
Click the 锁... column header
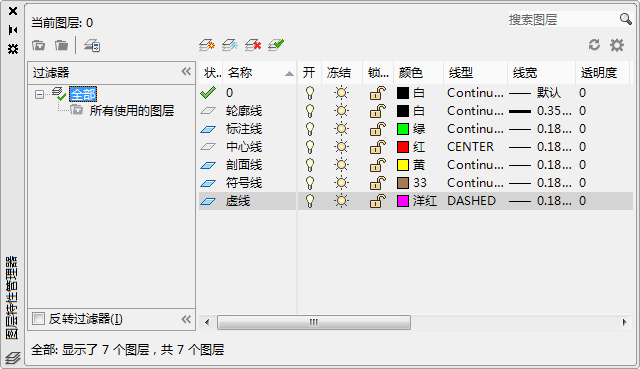378,73
